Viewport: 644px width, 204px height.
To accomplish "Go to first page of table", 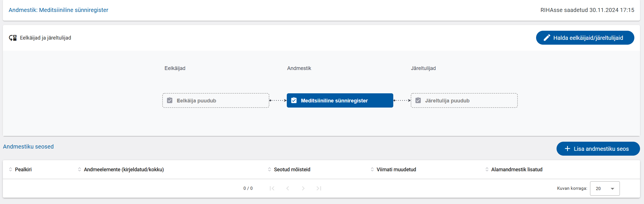I will tap(272, 188).
